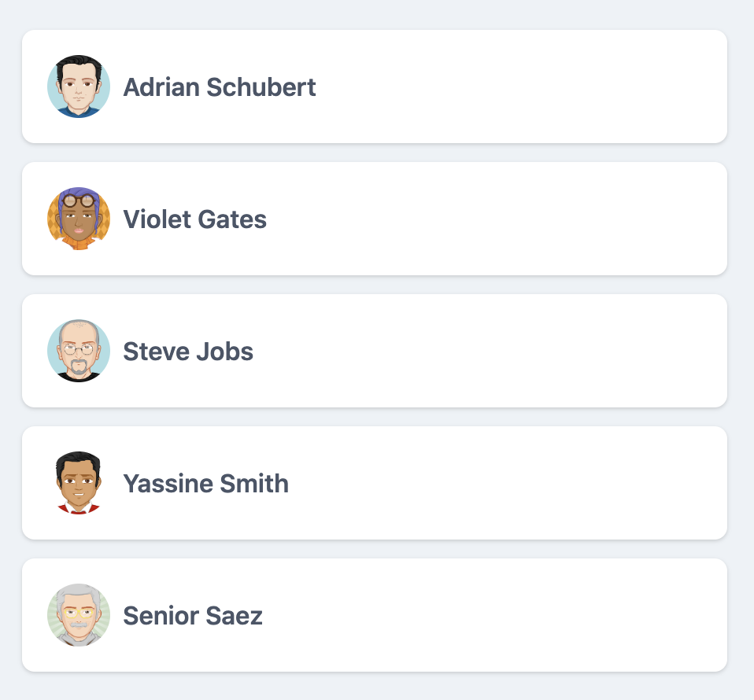Click Adrian Schubert's avatar picture
Image resolution: width=754 pixels, height=700 pixels.
click(79, 87)
